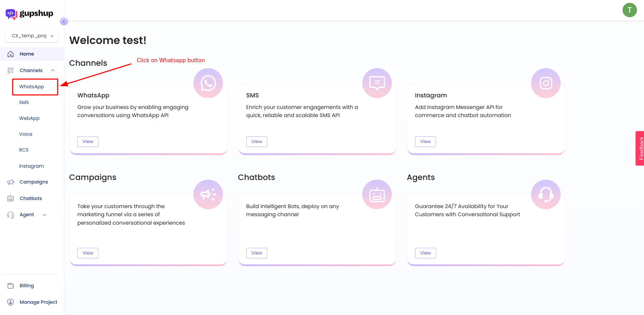
Task: Open Chatbots from the sidebar
Action: point(31,199)
